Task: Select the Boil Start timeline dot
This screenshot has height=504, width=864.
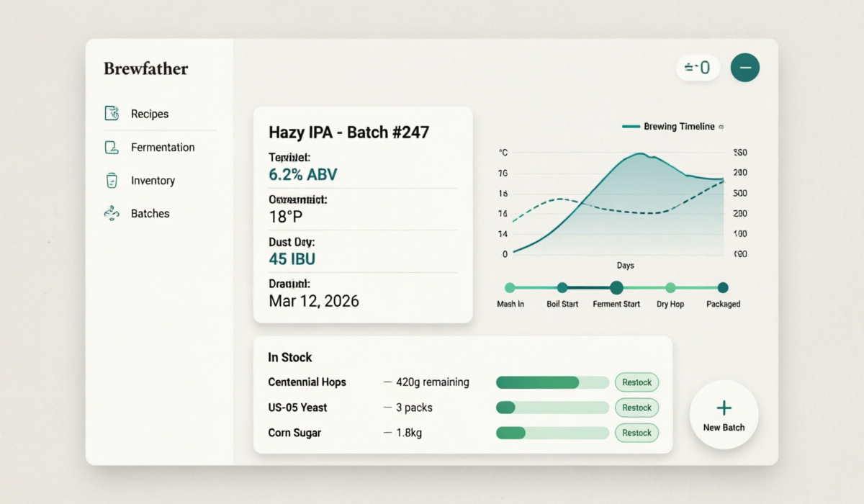Action: tap(562, 288)
